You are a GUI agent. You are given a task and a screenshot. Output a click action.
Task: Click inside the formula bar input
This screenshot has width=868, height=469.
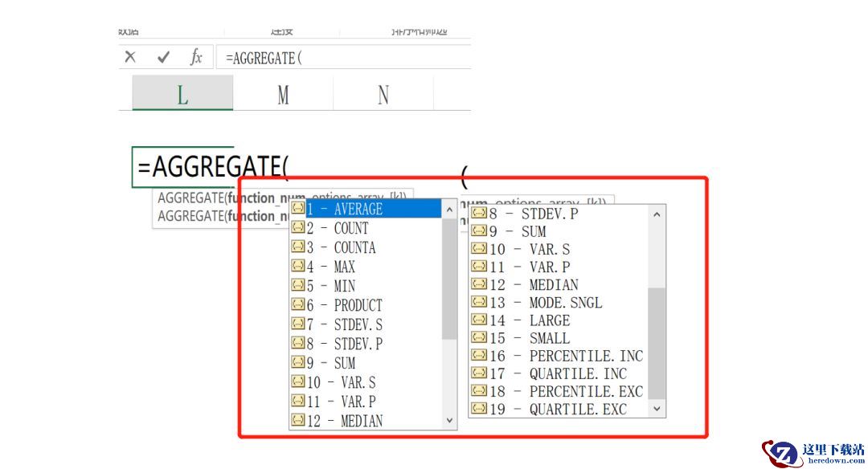pos(343,58)
